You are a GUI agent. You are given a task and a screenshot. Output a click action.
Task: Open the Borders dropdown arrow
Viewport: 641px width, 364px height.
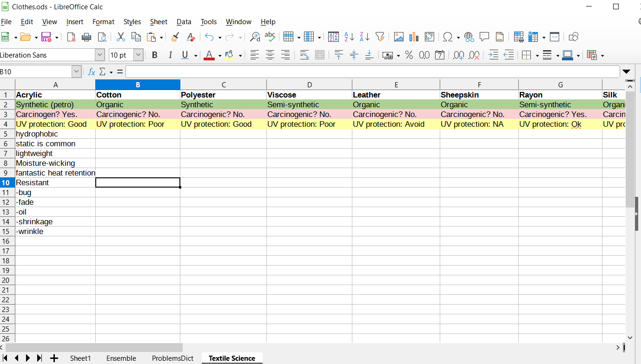(x=537, y=55)
